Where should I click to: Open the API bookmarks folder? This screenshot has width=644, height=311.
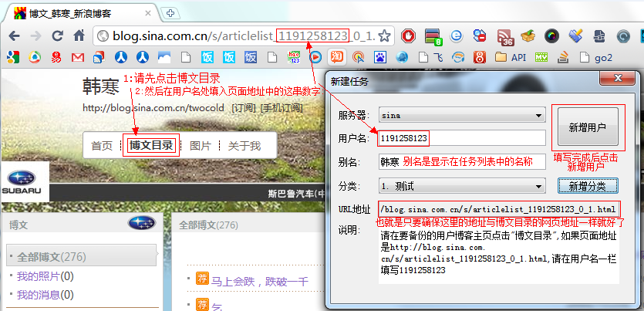[511, 58]
